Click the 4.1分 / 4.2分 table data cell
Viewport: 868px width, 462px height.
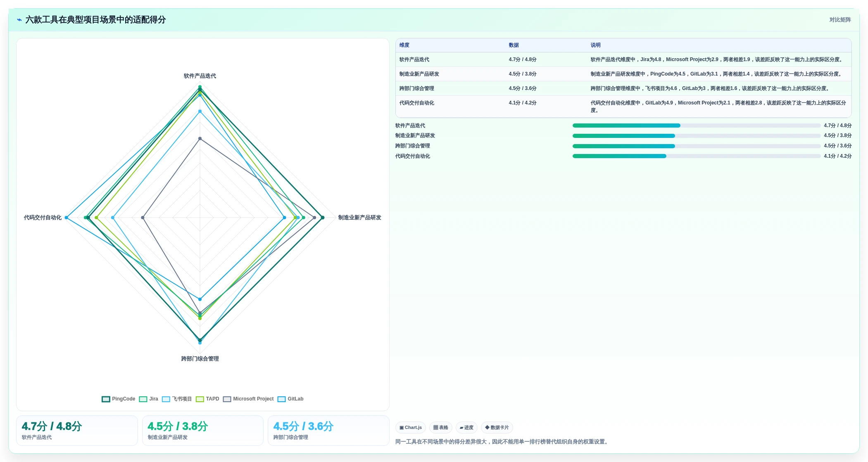coord(546,107)
